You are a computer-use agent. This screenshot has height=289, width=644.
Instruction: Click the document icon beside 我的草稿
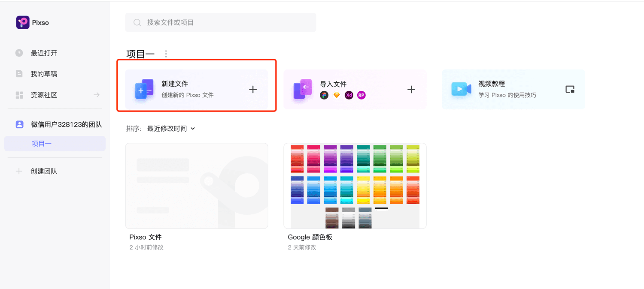[19, 74]
